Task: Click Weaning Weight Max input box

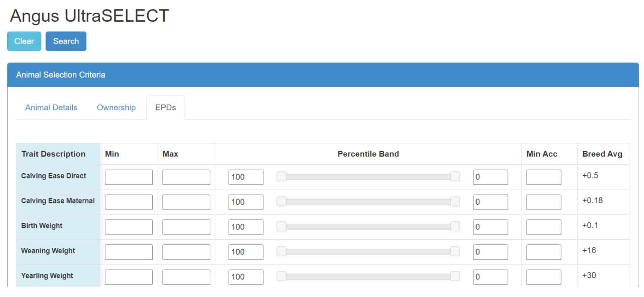Action: (x=186, y=252)
